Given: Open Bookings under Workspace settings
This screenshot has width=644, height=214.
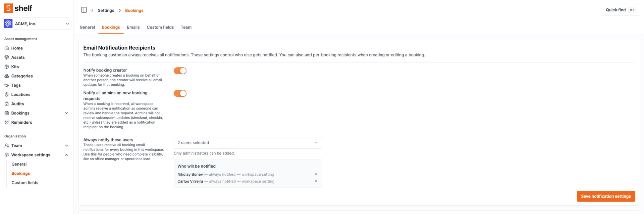Looking at the screenshot, I should [21, 173].
